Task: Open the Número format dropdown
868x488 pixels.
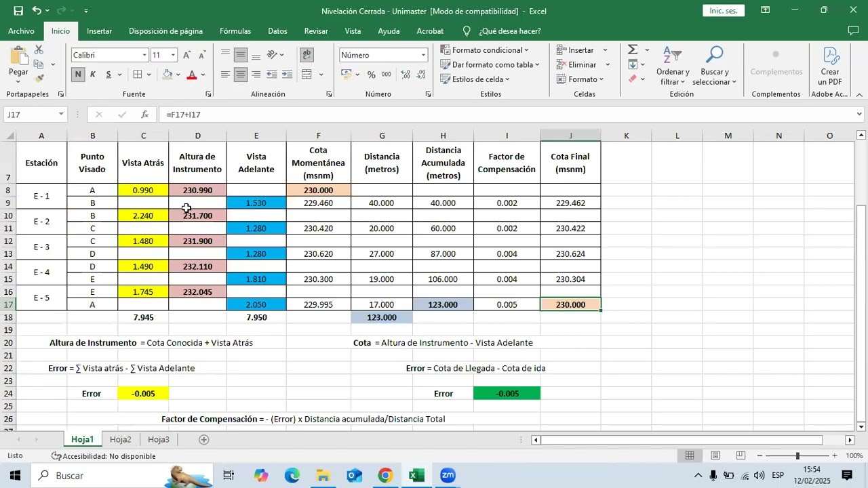Action: click(x=424, y=55)
